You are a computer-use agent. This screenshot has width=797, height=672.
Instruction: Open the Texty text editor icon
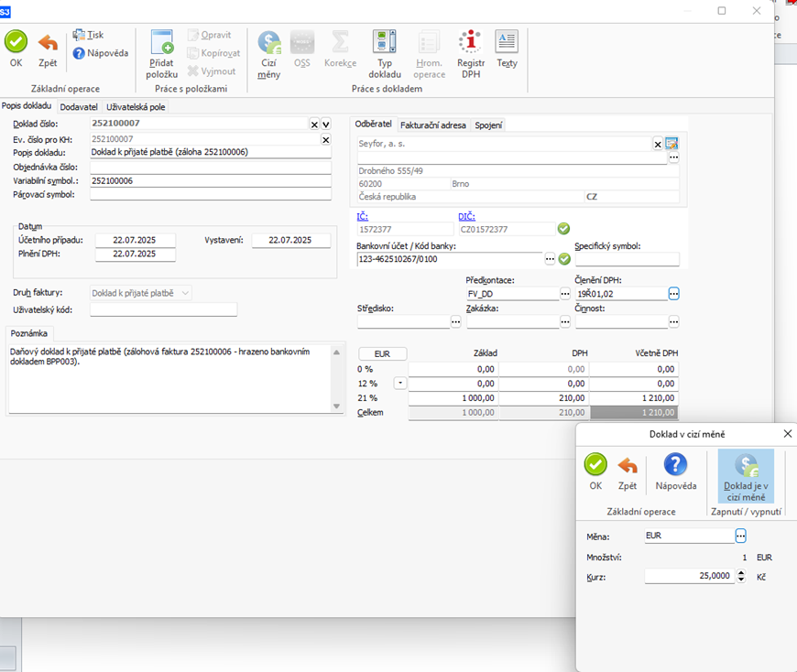pos(507,49)
